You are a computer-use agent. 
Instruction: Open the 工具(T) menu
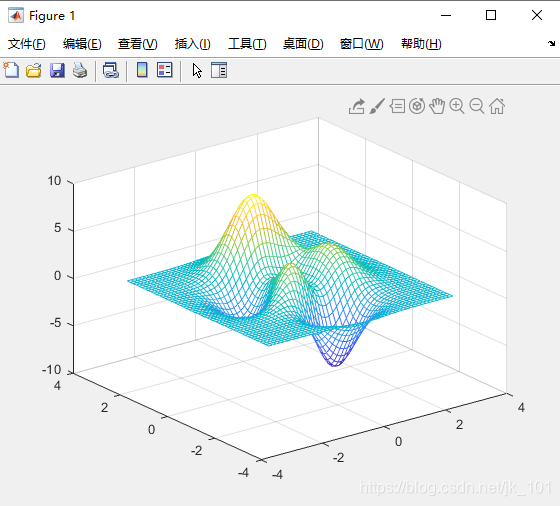tap(247, 44)
